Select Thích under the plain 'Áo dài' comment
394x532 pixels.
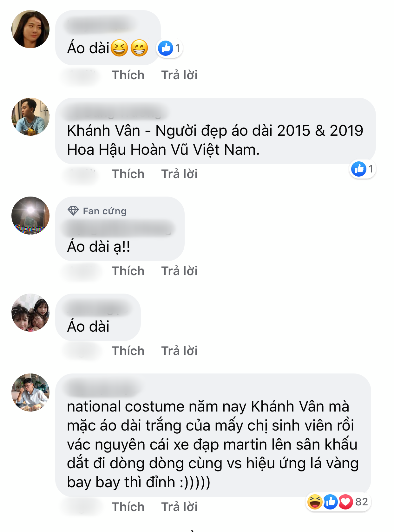[128, 351]
